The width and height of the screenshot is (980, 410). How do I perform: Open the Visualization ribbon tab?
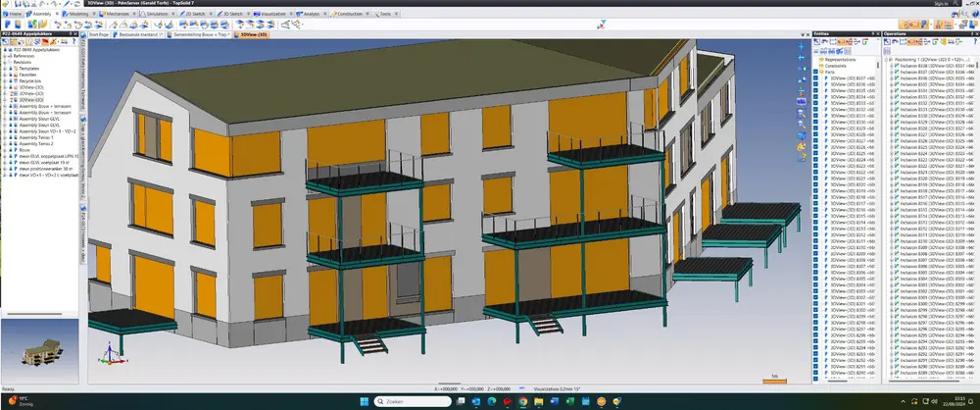(x=272, y=14)
